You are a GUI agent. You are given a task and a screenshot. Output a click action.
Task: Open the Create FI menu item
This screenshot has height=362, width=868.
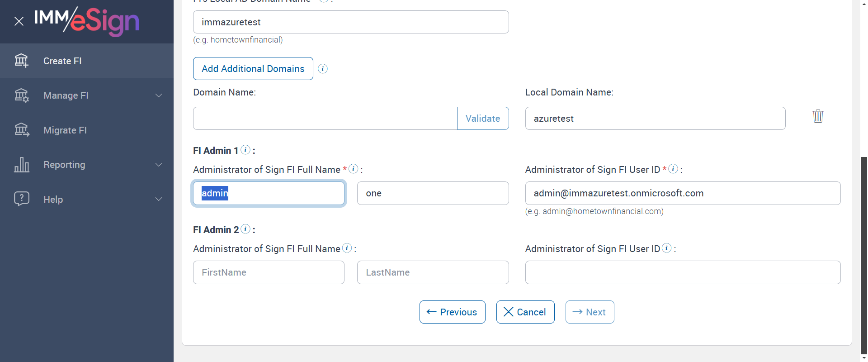(62, 61)
